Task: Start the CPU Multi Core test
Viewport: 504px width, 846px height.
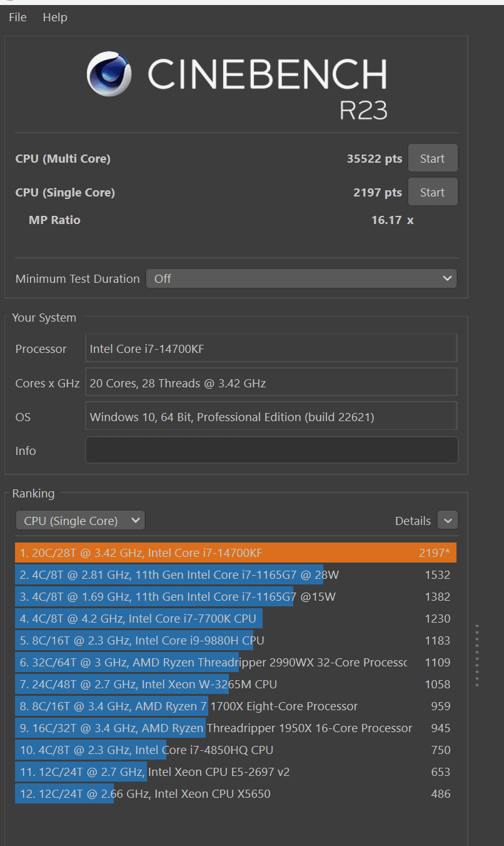Action: (x=433, y=158)
